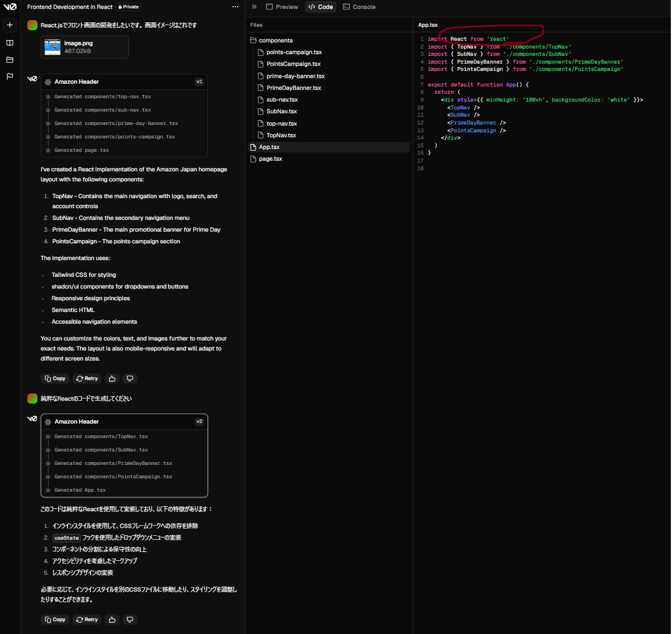Click Generated components/points-campaign.tsx entry
This screenshot has height=634, width=672.
pyautogui.click(x=114, y=137)
